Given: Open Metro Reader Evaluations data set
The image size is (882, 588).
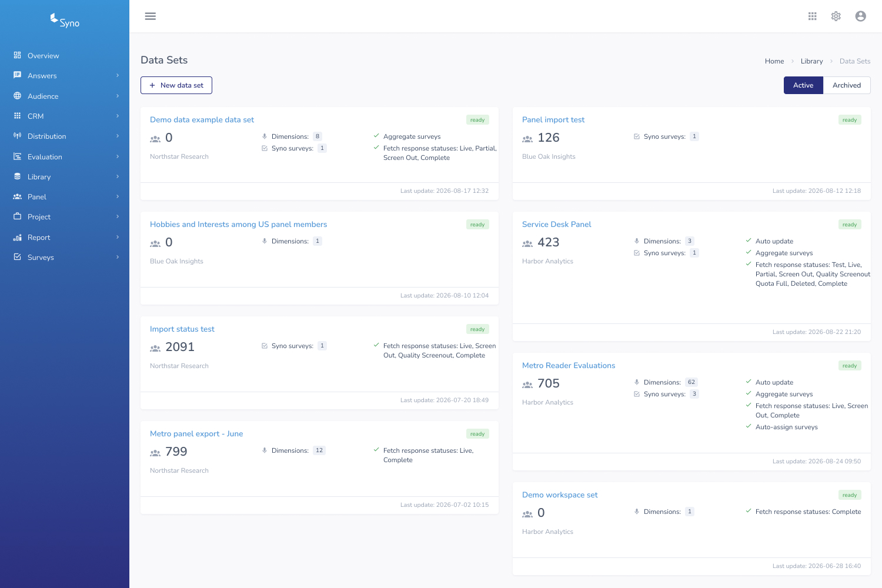Looking at the screenshot, I should pyautogui.click(x=569, y=365).
